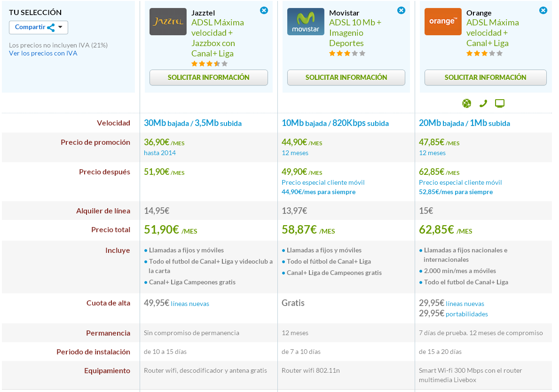The height and width of the screenshot is (392, 559).
Task: Click the 'Permanencia' row label
Action: coord(108,333)
